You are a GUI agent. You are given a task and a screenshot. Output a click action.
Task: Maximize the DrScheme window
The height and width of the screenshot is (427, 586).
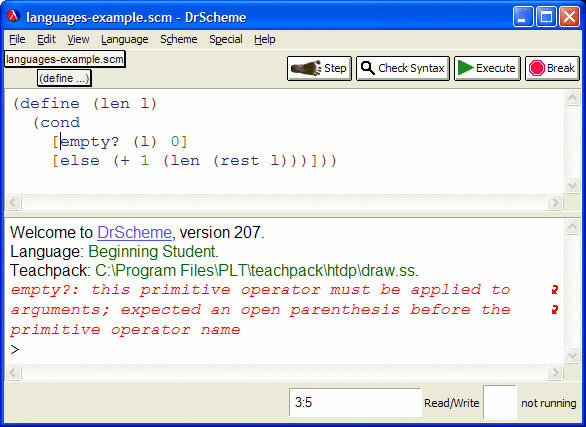[546, 17]
